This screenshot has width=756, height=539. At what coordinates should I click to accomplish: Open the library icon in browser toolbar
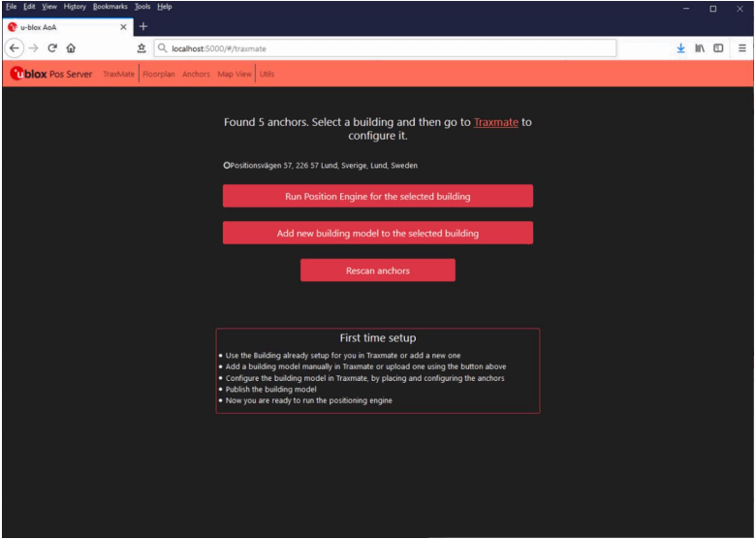(700, 48)
